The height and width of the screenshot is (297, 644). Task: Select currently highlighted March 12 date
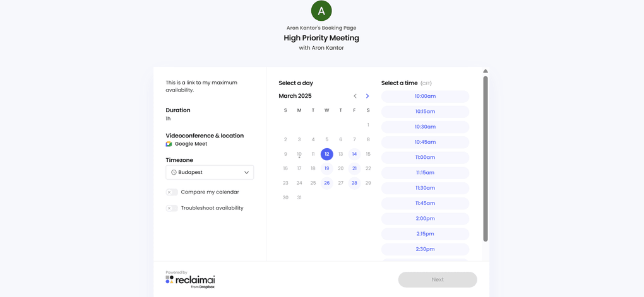pos(326,154)
